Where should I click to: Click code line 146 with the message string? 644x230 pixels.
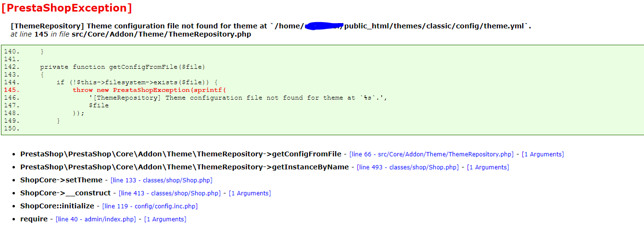[x=238, y=98]
